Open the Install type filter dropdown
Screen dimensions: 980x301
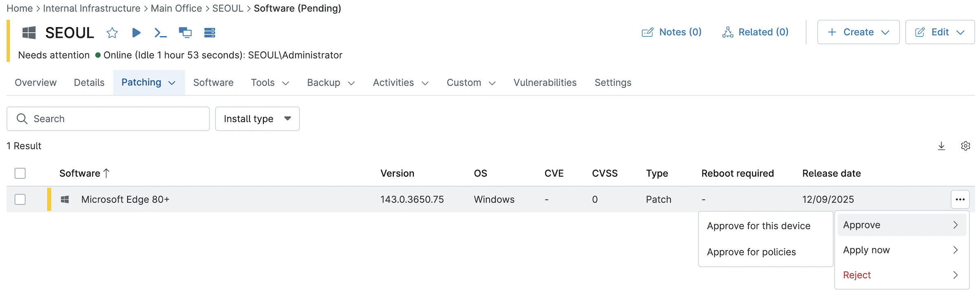click(257, 119)
